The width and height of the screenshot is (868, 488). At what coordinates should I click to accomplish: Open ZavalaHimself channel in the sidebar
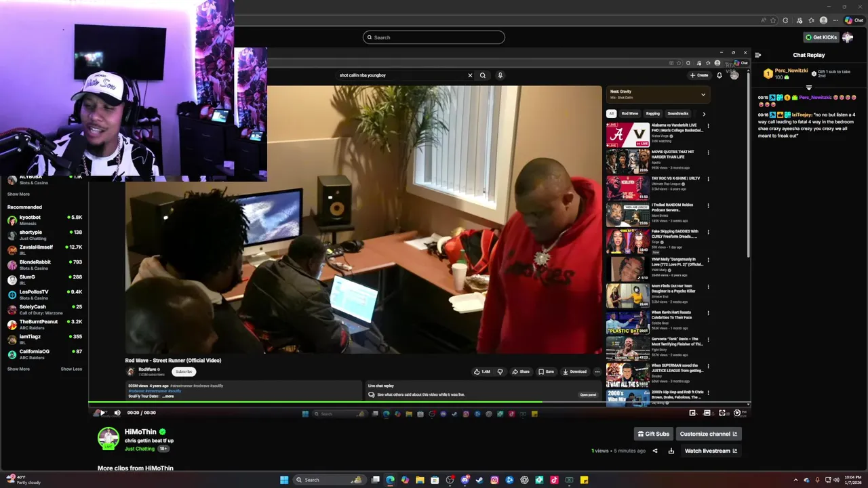(44, 249)
